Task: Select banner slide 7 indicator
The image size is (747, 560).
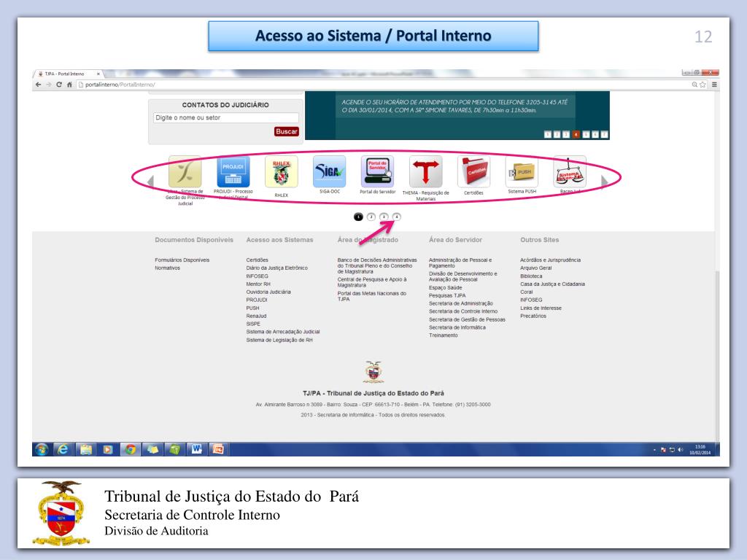Action: point(604,134)
